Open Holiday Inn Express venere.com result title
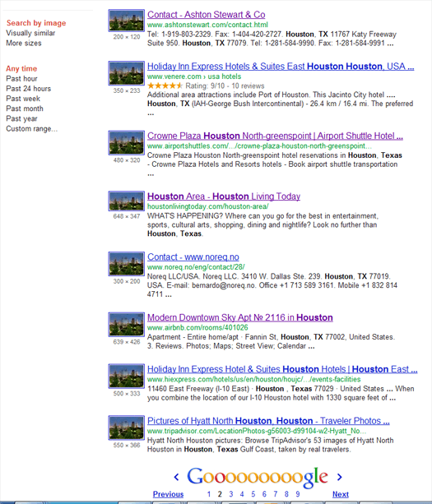 (x=281, y=67)
